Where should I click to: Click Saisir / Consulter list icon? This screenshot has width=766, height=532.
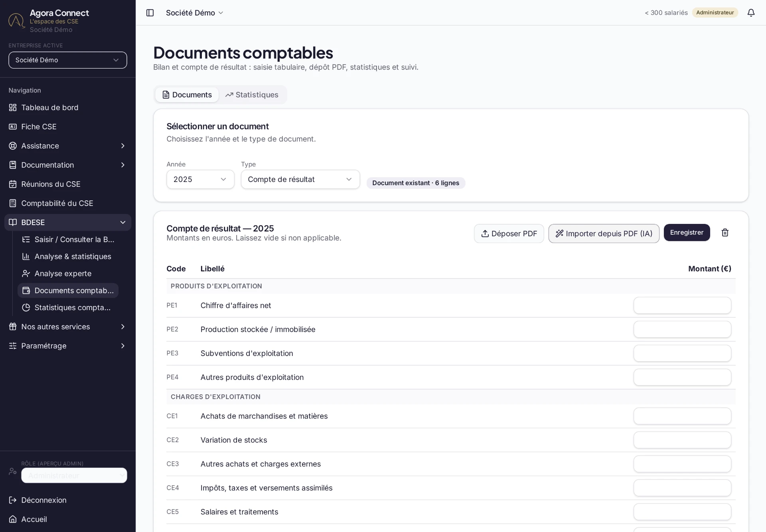click(26, 239)
